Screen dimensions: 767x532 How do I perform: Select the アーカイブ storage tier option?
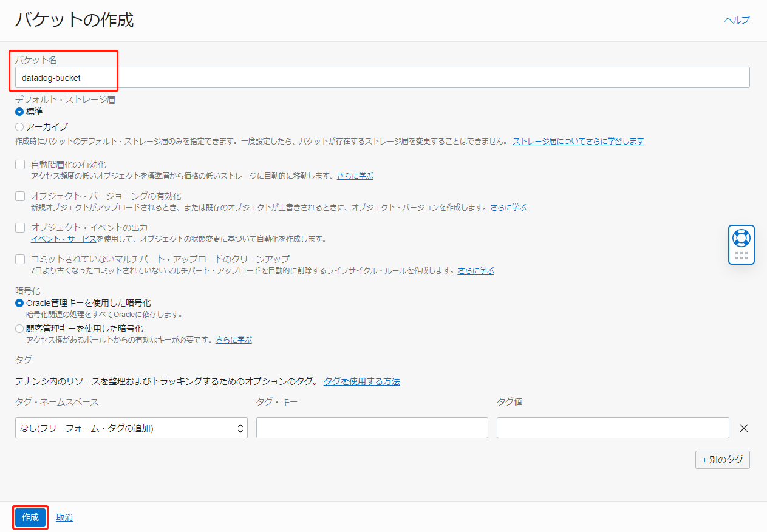click(x=19, y=127)
